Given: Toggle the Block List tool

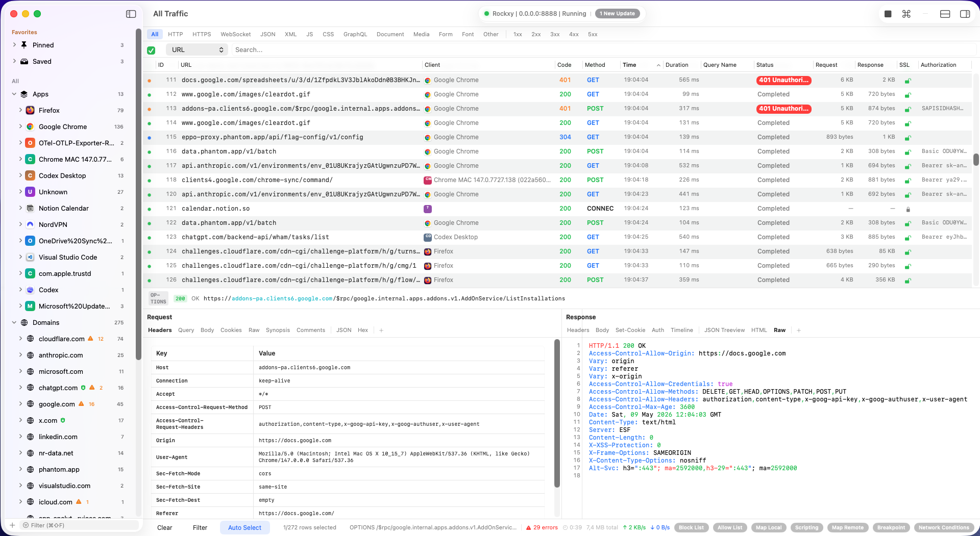Looking at the screenshot, I should tap(691, 528).
